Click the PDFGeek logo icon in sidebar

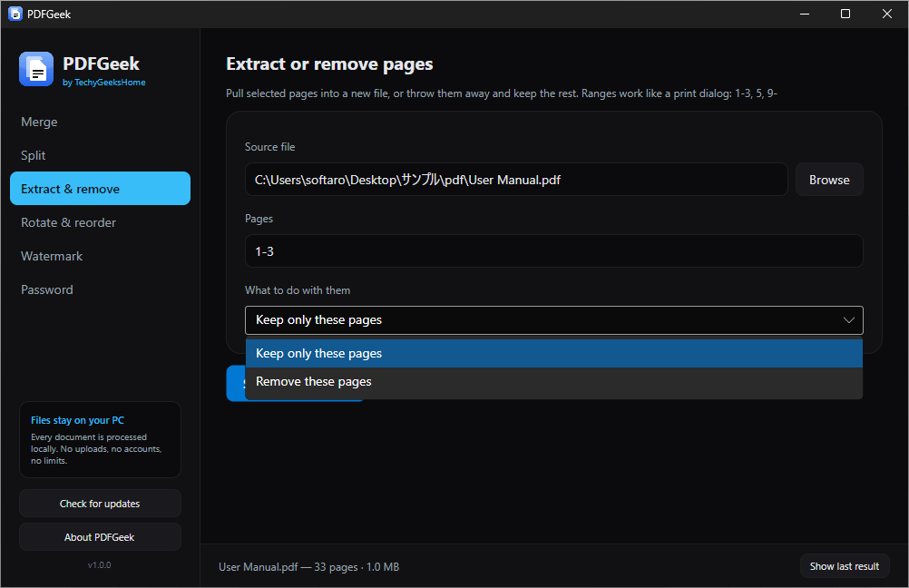(36, 69)
